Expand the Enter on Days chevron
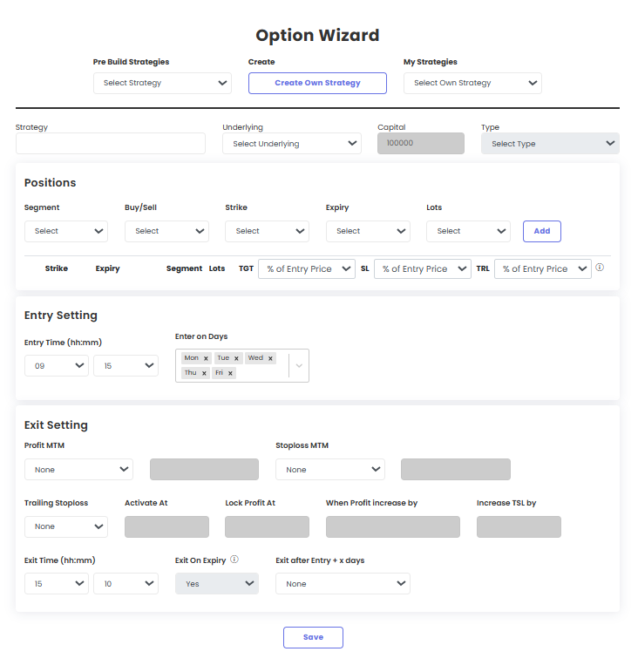 pyautogui.click(x=299, y=365)
